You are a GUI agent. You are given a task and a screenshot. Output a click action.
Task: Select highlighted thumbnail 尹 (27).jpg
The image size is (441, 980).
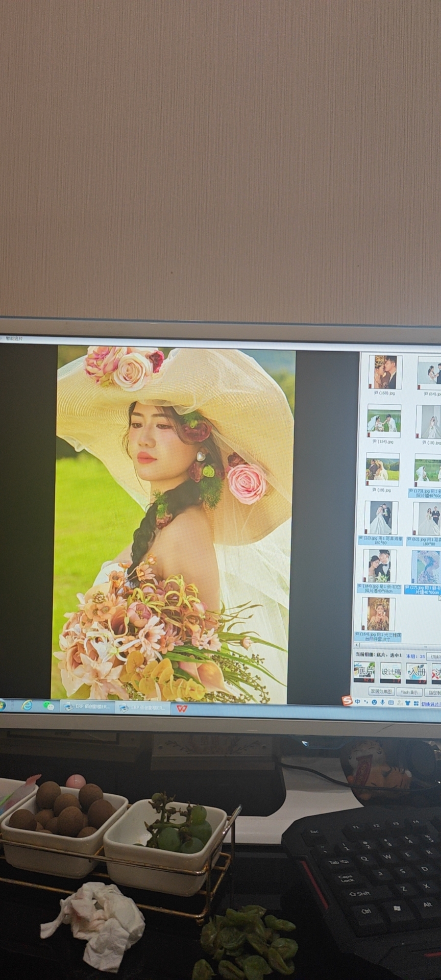[x=425, y=567]
